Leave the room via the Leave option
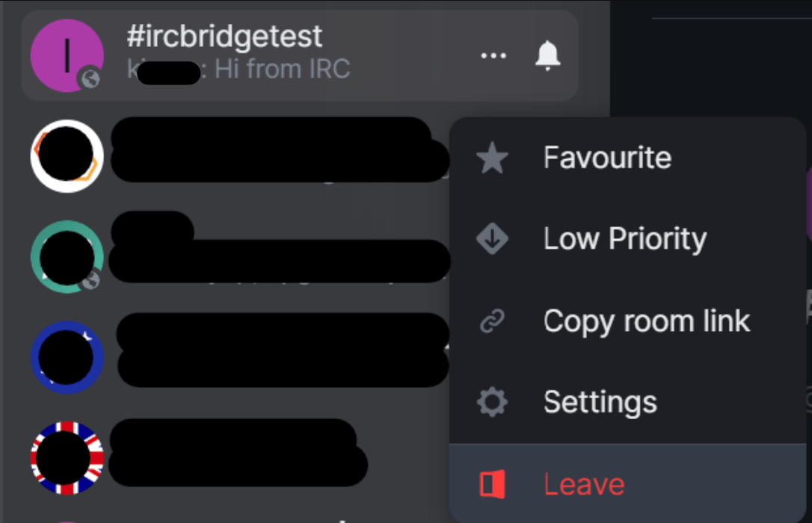The height and width of the screenshot is (523, 812). [627, 484]
